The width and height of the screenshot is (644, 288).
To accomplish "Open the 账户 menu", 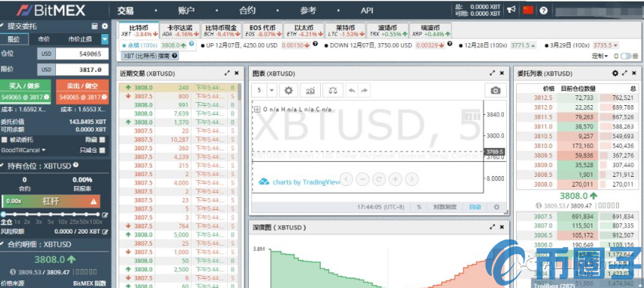I will coord(186,11).
